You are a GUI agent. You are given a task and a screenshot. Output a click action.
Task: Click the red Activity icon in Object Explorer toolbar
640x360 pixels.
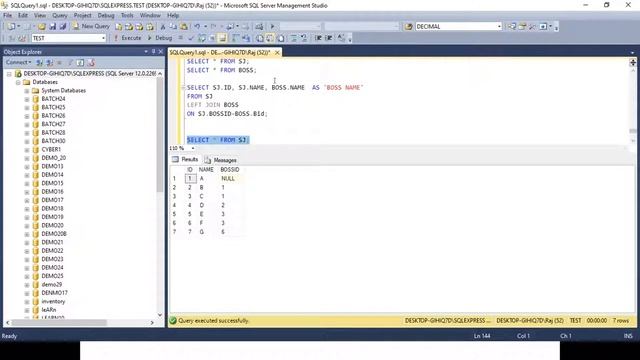tap(91, 62)
